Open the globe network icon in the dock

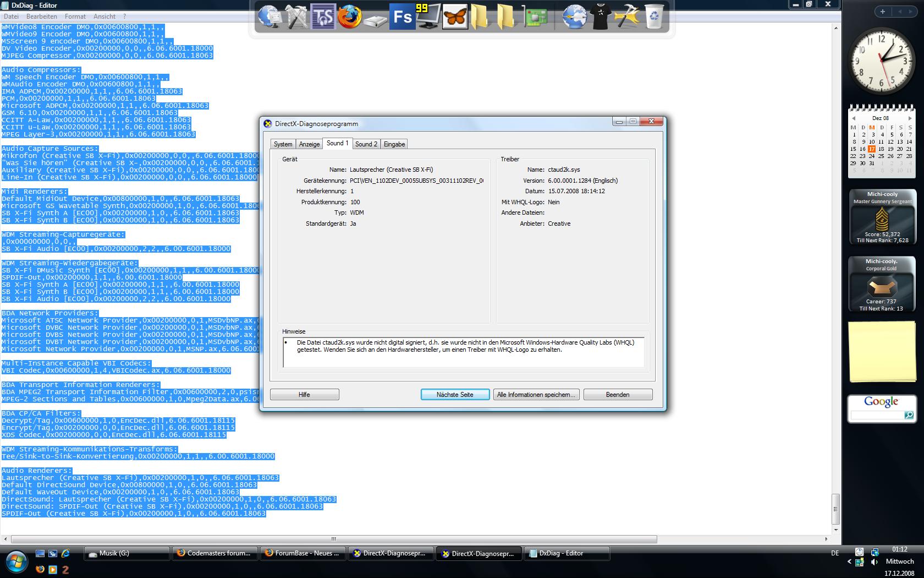269,17
